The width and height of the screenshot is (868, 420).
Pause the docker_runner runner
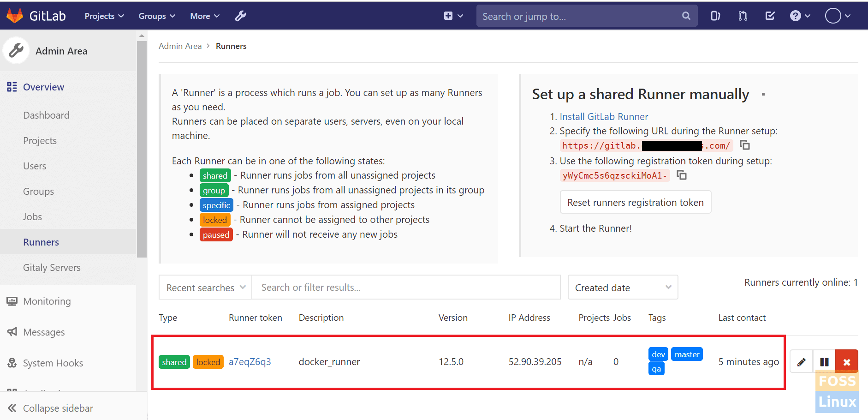[824, 362]
